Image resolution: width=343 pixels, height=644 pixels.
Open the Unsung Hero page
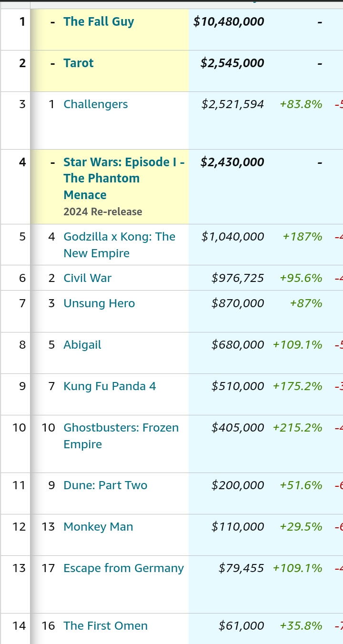click(99, 303)
